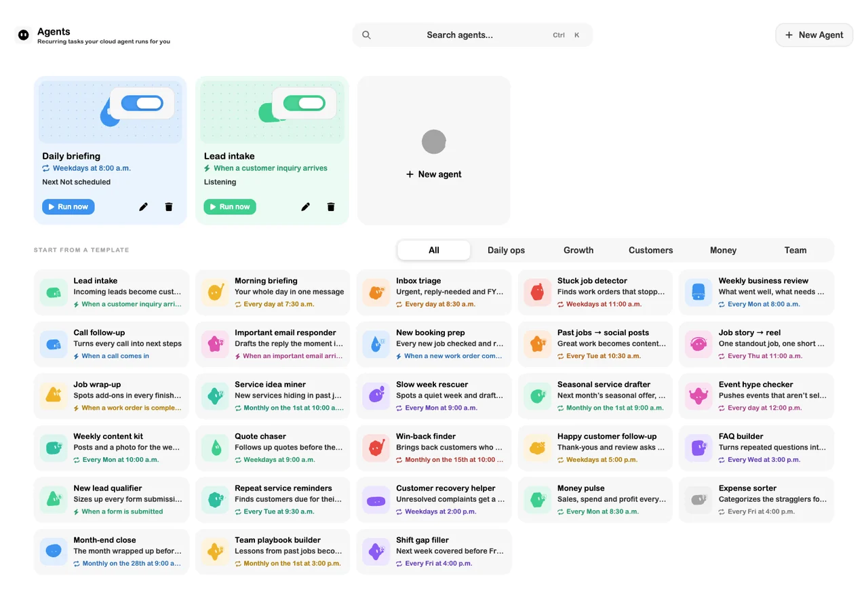
Task: Click the Seasonal service drafter template title
Action: (604, 385)
